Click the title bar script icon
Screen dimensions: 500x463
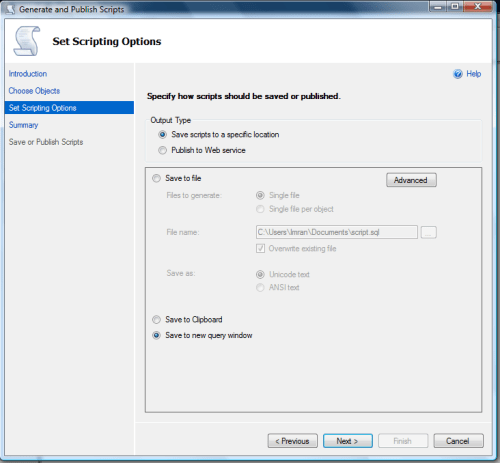[x=10, y=9]
